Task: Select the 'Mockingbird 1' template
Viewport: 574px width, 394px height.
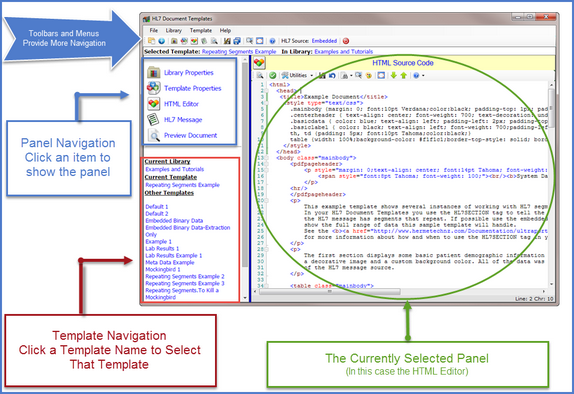Action: click(163, 270)
